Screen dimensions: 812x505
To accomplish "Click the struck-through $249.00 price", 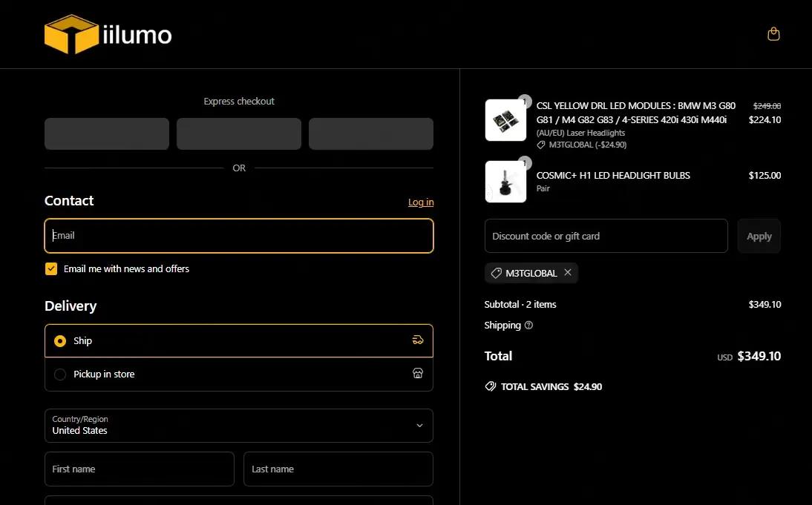I will coord(767,106).
